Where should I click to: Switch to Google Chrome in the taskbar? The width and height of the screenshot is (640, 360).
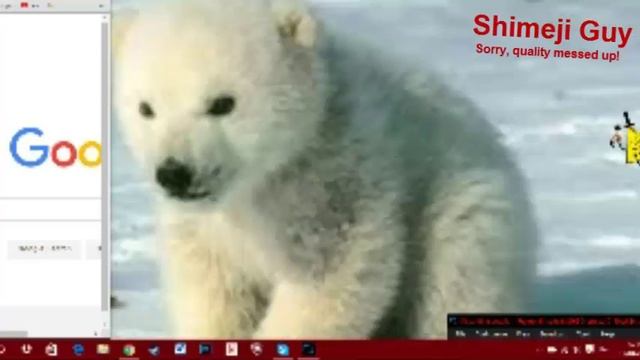point(129,350)
